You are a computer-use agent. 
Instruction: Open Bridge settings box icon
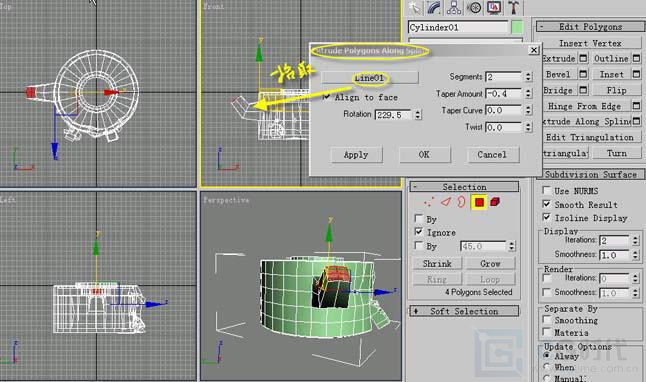click(583, 90)
